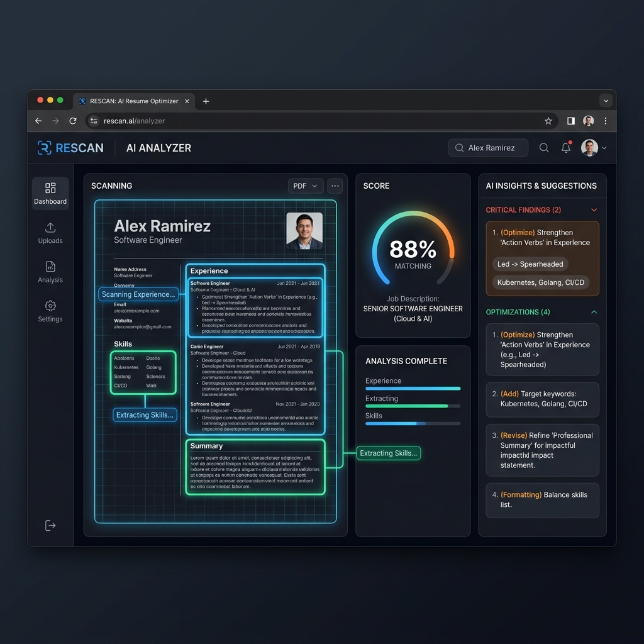The height and width of the screenshot is (644, 644).
Task: Click the user avatar in app header
Action: [589, 148]
